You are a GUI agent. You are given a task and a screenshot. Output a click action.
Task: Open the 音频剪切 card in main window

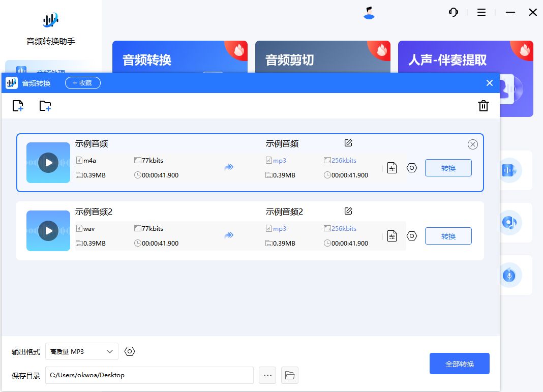(x=323, y=57)
